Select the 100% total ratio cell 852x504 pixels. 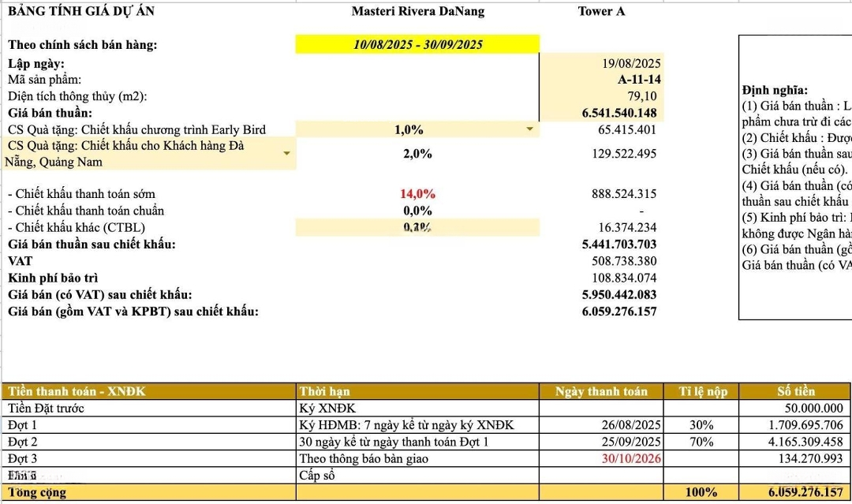coord(701,492)
